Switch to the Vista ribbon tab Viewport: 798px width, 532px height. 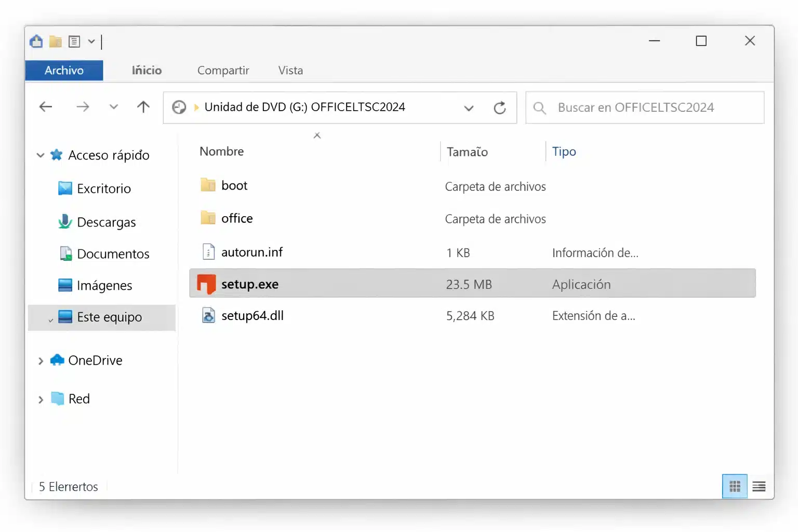[x=290, y=70]
